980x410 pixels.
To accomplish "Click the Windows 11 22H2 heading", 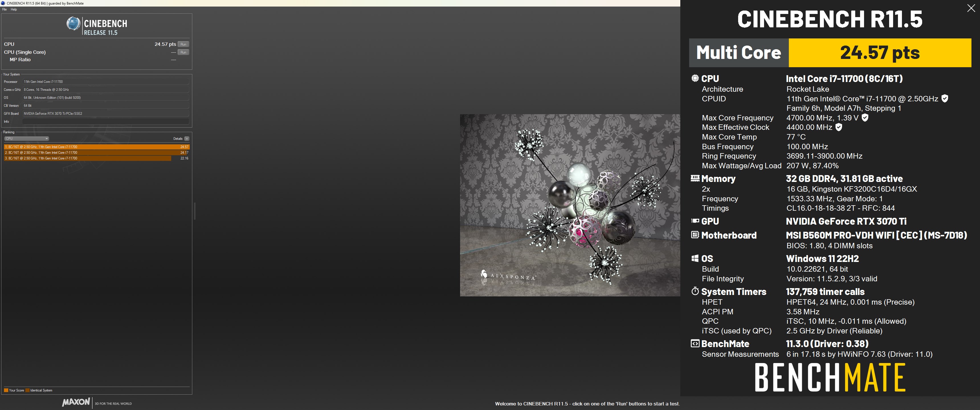I will coord(822,259).
